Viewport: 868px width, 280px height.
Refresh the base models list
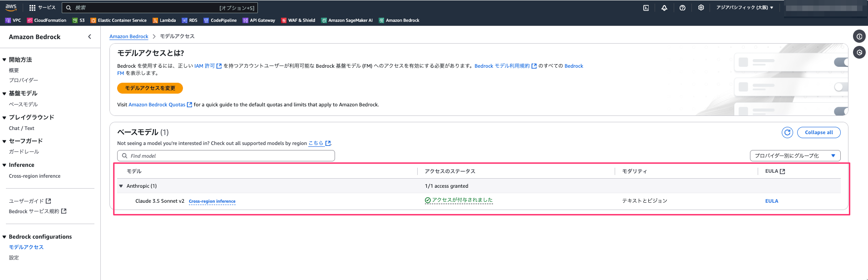coord(787,132)
